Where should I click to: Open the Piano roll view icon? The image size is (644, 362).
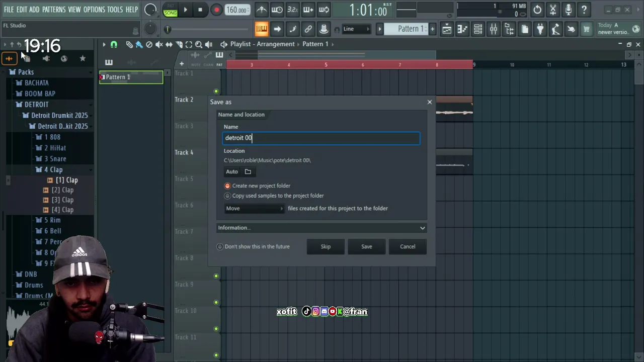(x=462, y=29)
